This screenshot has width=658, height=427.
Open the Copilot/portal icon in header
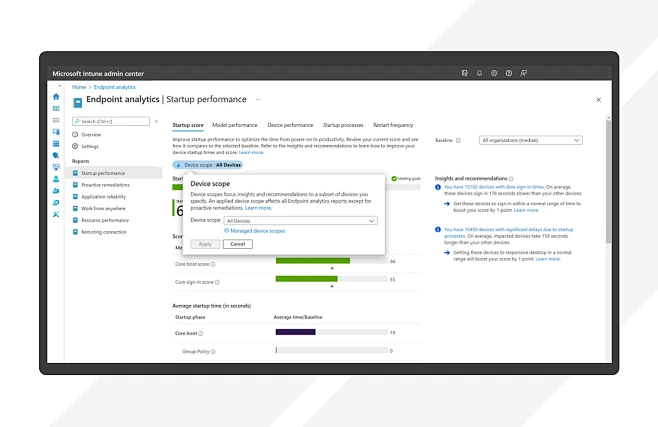465,73
